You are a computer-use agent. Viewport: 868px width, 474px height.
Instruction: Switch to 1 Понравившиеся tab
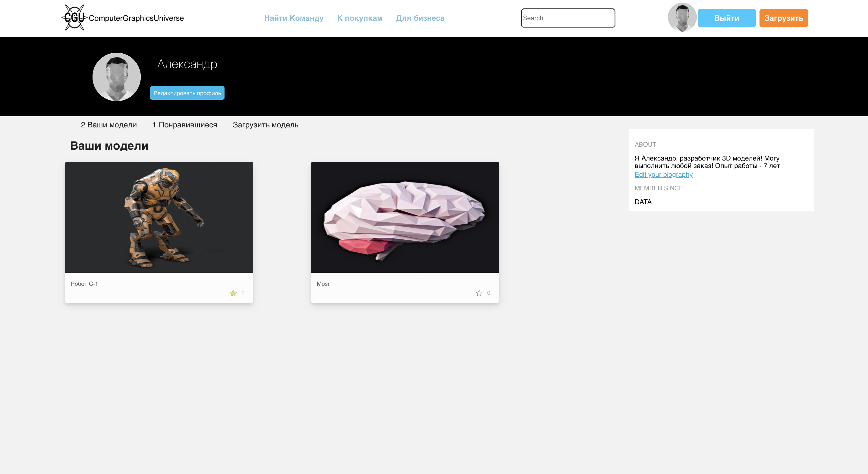(x=185, y=125)
